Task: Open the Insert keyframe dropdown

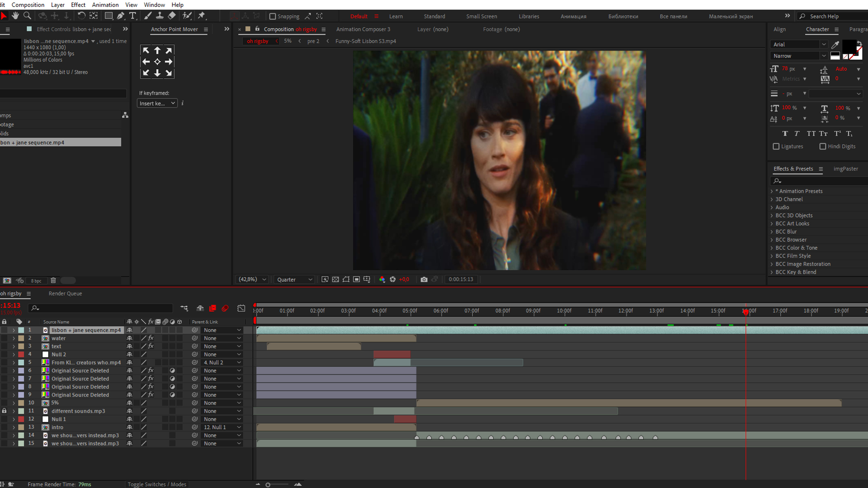Action: (157, 103)
